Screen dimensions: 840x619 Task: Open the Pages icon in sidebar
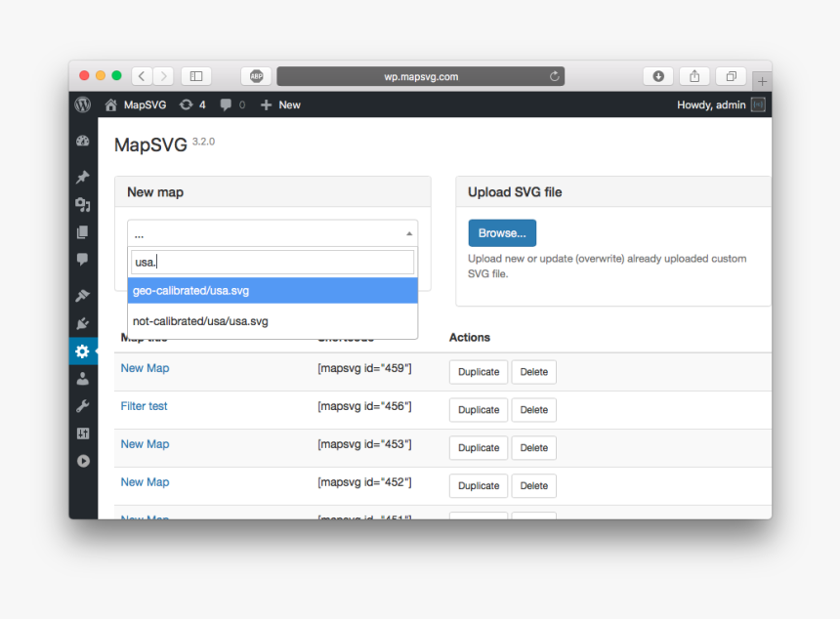(x=82, y=231)
